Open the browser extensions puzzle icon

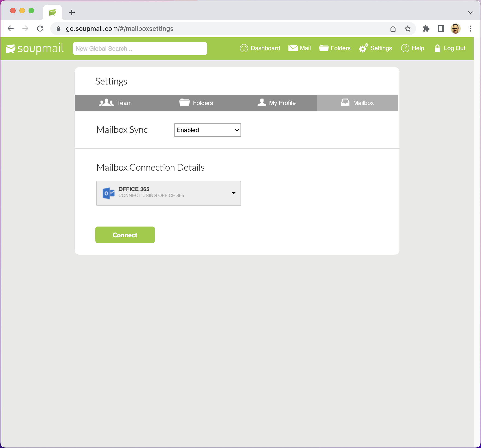coord(426,29)
